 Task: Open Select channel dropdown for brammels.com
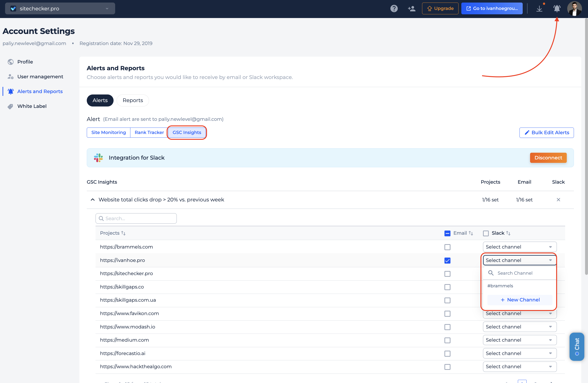[x=519, y=247]
